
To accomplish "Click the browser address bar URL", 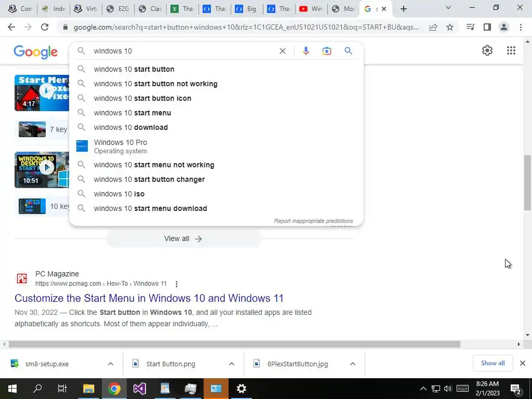I will click(x=246, y=27).
